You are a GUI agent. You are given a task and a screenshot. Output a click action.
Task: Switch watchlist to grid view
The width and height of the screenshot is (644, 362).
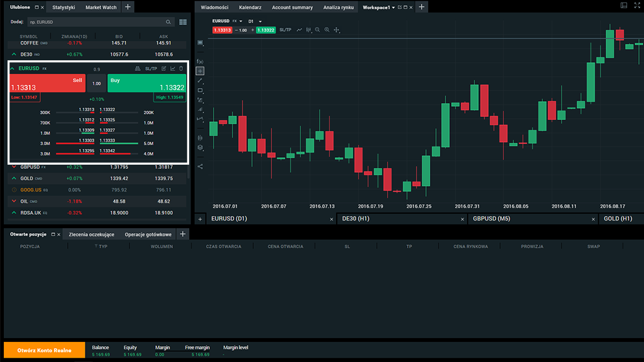(x=183, y=22)
